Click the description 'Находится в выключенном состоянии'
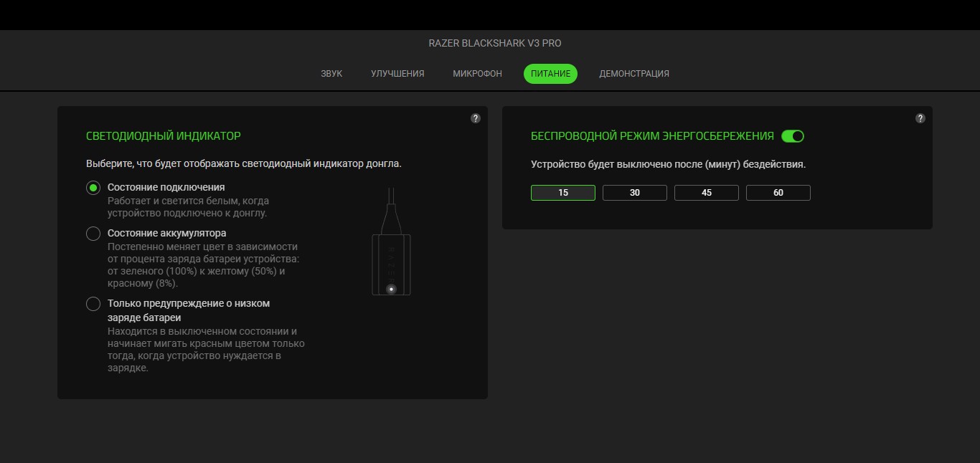Viewport: 980px width, 463px height. coord(206,350)
